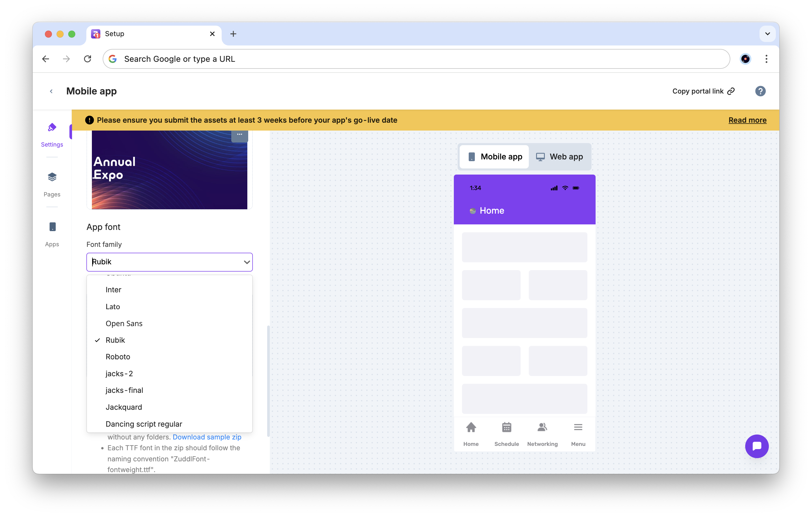Click the three-dots menu on banner image
Screen dimensions: 812x517
point(239,134)
